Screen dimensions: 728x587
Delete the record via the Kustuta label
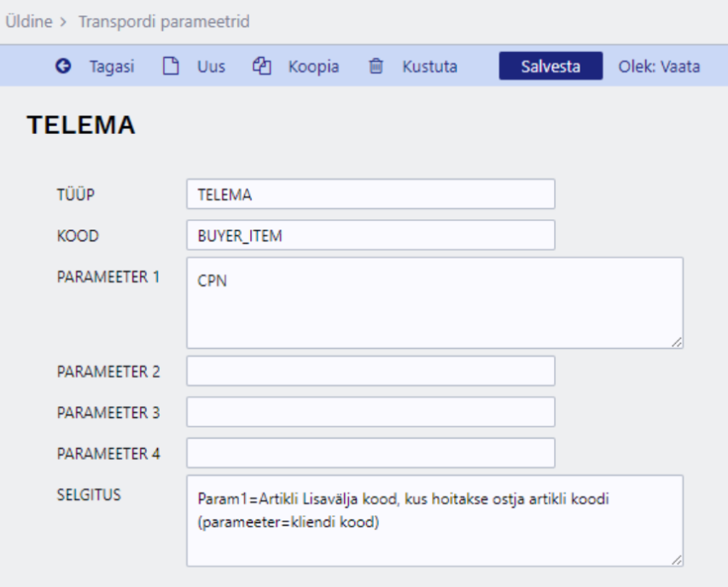[430, 67]
